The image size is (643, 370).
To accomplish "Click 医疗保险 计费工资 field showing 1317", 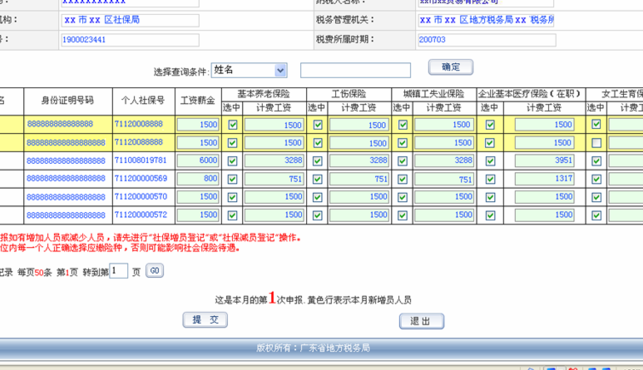I will (x=545, y=178).
